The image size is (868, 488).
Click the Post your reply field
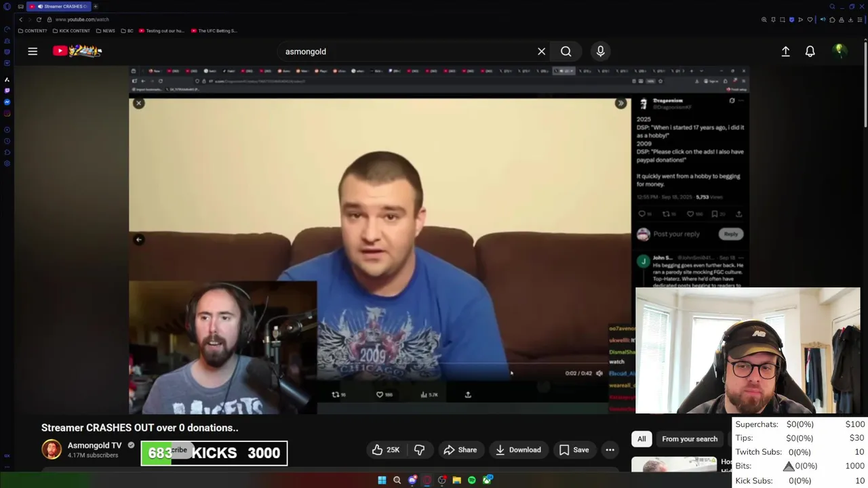[676, 234]
